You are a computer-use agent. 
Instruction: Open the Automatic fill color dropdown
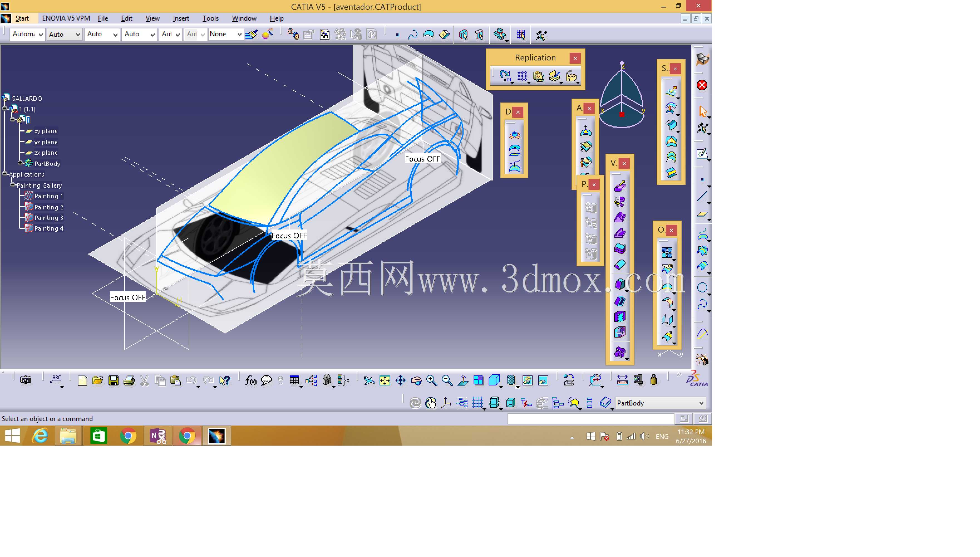(27, 34)
